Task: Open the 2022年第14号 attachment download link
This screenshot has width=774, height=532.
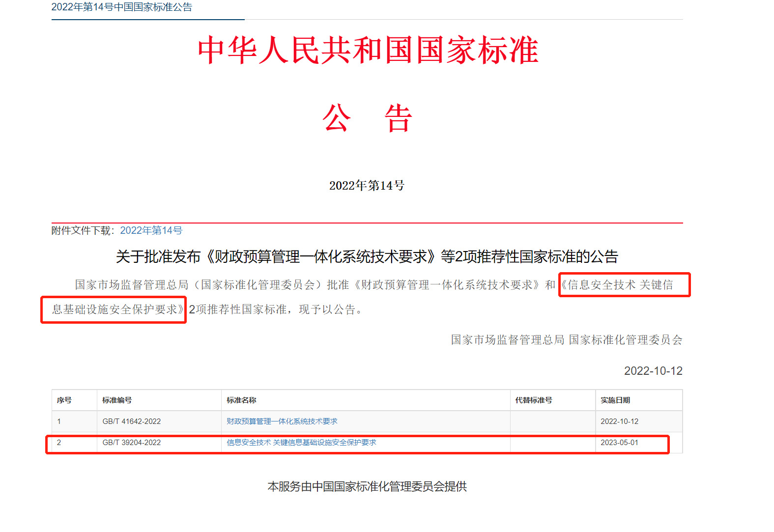Action: [x=151, y=230]
